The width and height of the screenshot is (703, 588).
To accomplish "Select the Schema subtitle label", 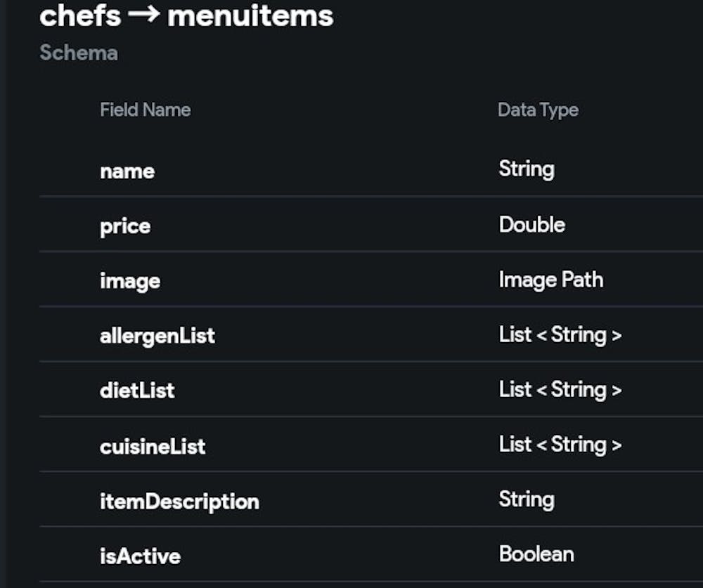I will pyautogui.click(x=79, y=53).
